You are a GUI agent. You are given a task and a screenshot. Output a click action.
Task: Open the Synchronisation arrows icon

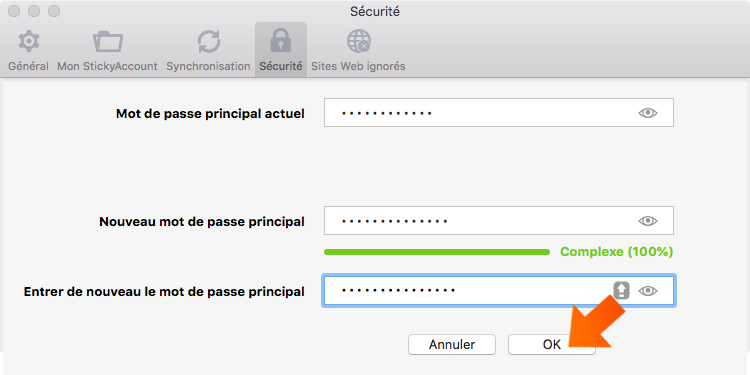pyautogui.click(x=209, y=42)
